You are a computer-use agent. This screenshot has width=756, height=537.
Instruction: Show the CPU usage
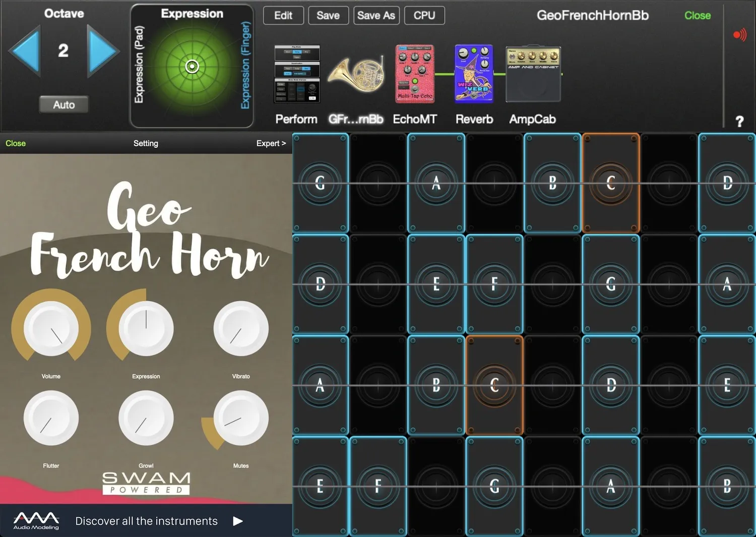point(424,16)
